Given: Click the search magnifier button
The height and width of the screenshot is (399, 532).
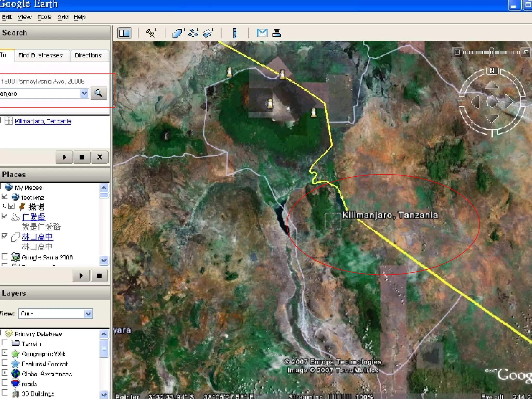Looking at the screenshot, I should point(99,93).
